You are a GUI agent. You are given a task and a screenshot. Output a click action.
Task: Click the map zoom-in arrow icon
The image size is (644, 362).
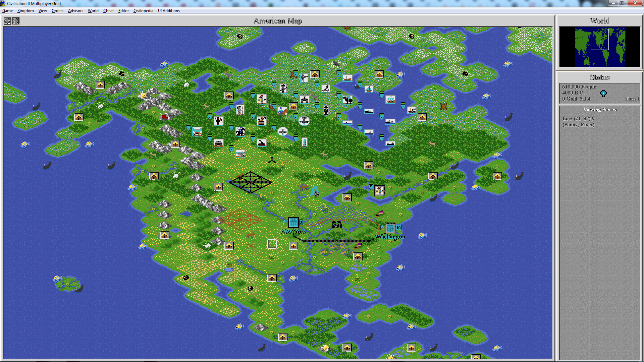pos(16,21)
